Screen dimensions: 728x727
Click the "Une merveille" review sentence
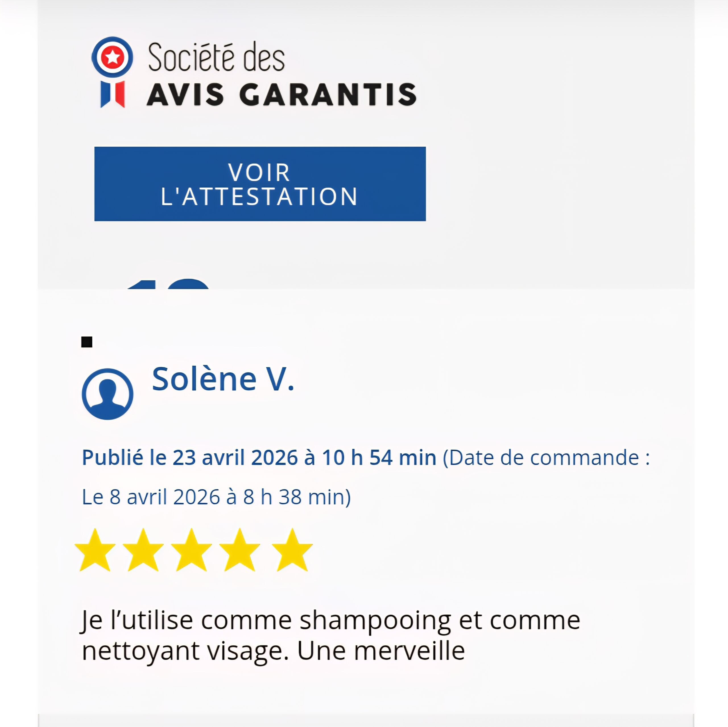tap(380, 651)
